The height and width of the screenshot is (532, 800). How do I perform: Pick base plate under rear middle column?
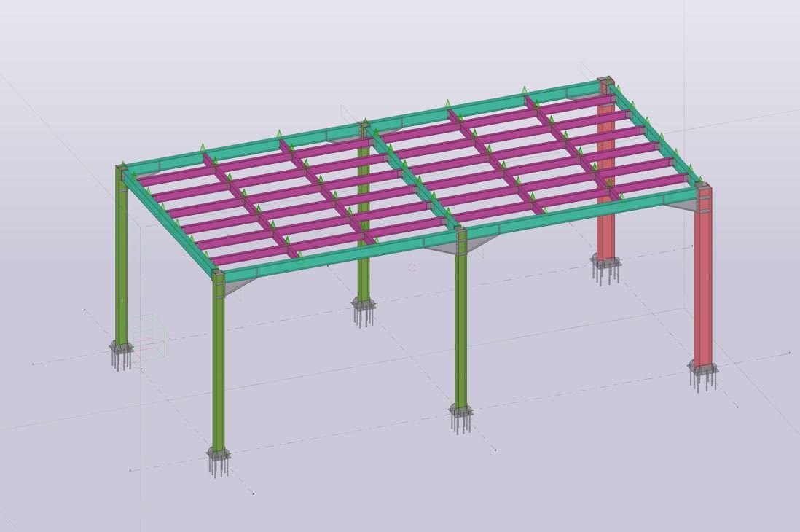point(364,305)
